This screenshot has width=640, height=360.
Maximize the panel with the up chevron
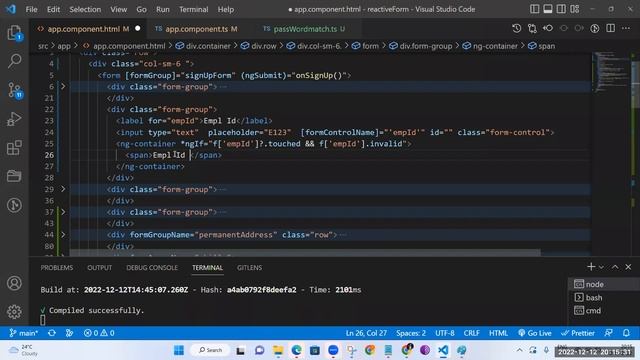615,267
